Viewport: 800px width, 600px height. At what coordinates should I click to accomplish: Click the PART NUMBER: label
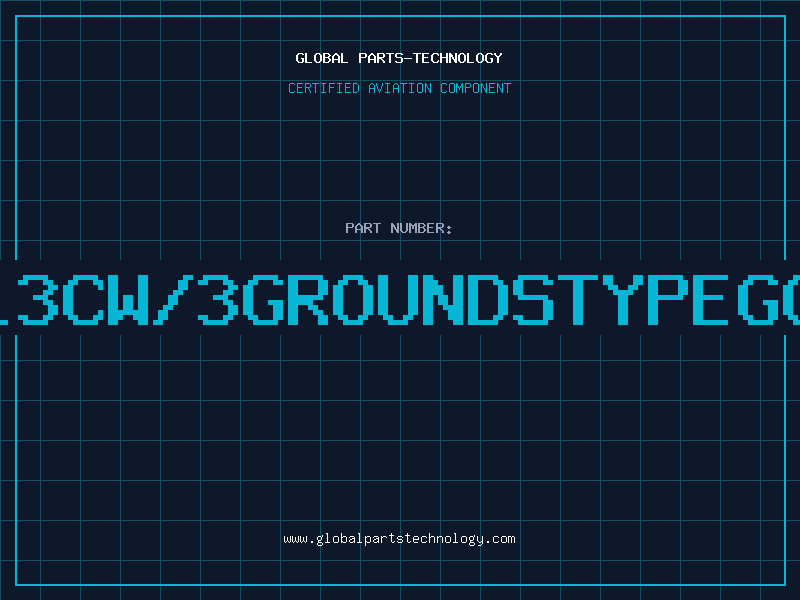coord(399,228)
